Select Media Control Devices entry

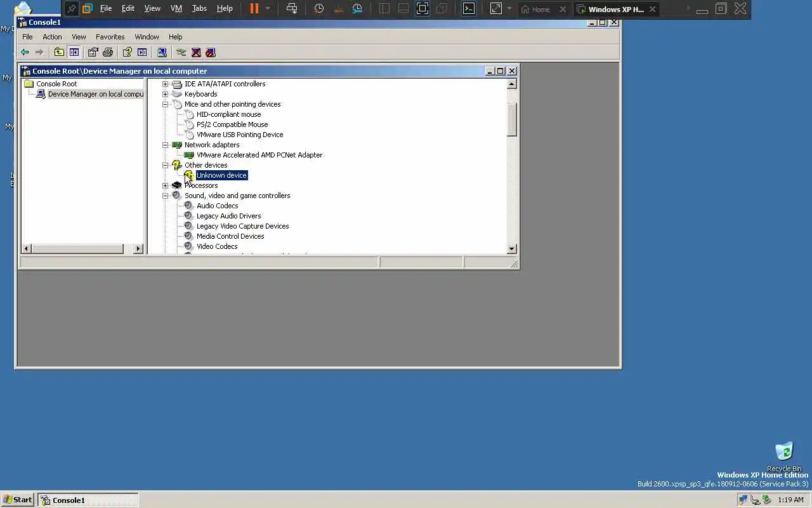tap(230, 236)
